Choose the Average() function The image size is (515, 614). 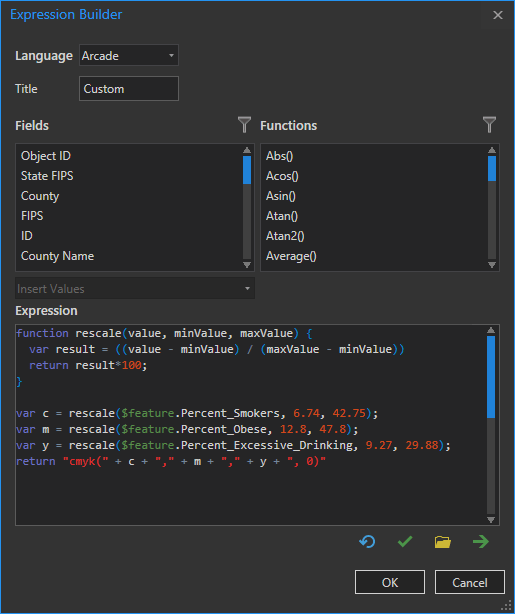pos(291,256)
